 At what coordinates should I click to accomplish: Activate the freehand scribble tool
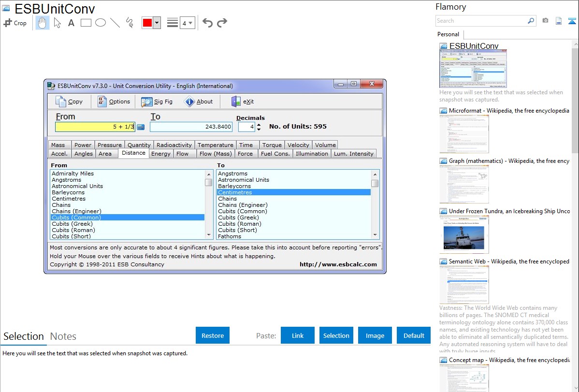(x=130, y=23)
